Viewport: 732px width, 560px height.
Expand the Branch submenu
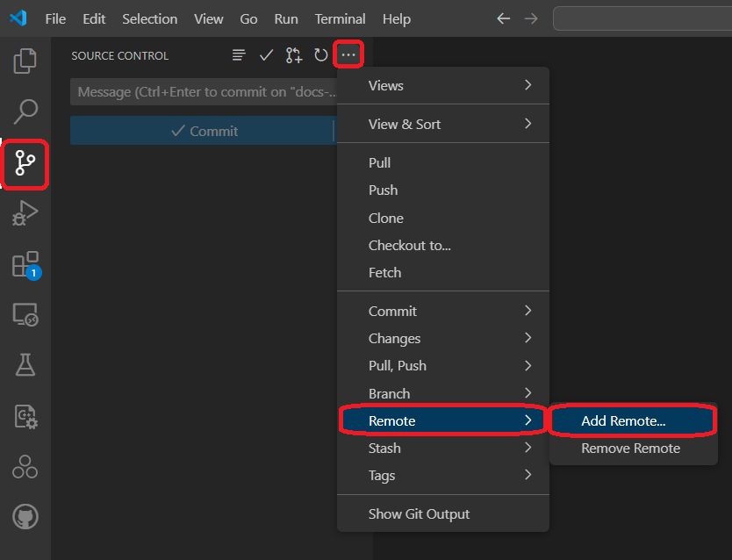[x=442, y=393]
